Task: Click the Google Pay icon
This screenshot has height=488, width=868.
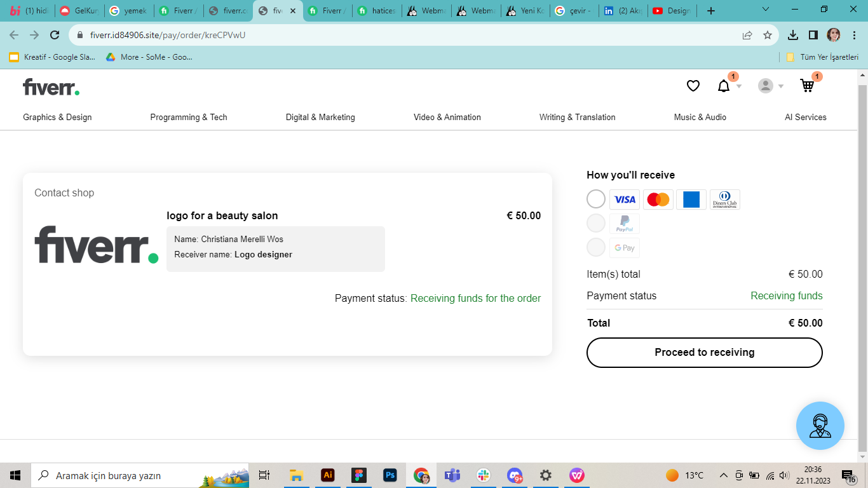Action: (x=625, y=248)
